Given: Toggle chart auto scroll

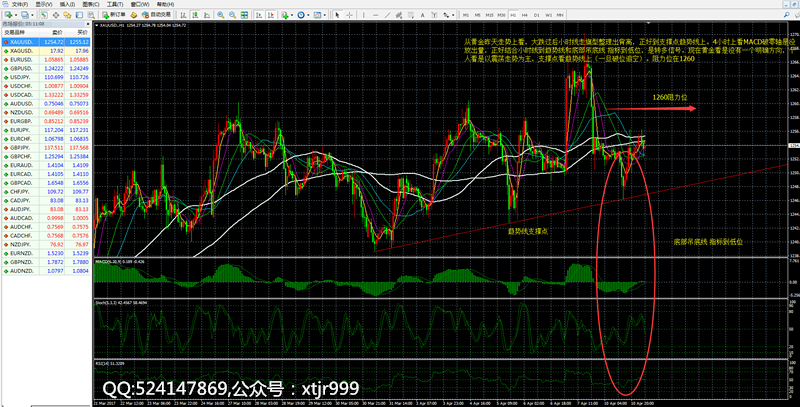Looking at the screenshot, I should (x=259, y=15).
